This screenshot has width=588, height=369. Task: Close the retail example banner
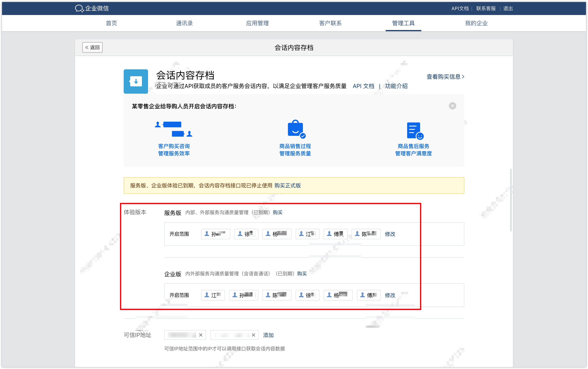pos(452,106)
